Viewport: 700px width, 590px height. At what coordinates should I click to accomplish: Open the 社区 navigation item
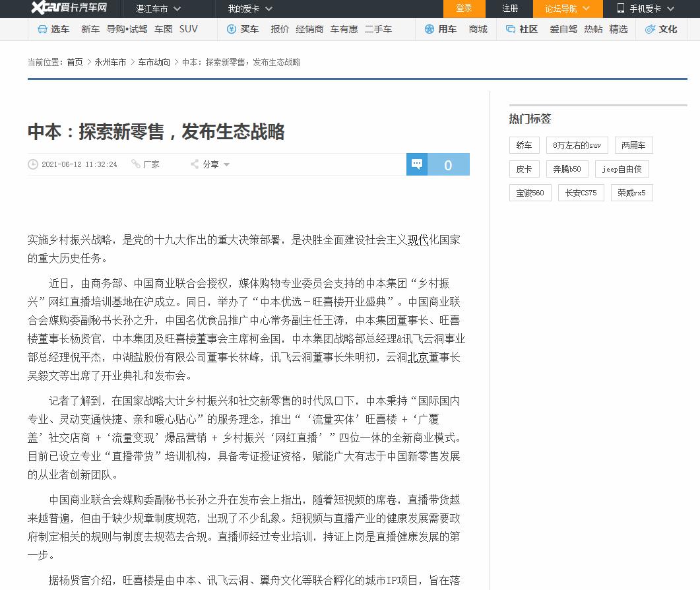[528, 29]
